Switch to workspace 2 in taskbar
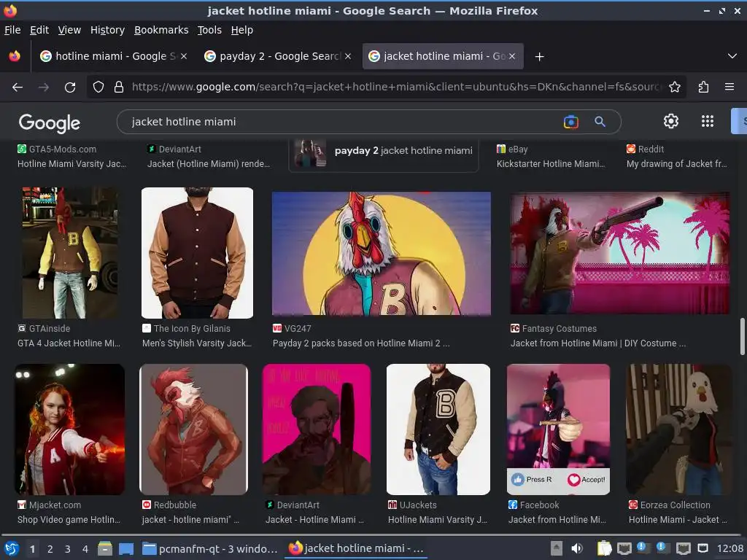Screen dimensions: 747x560 (50, 549)
